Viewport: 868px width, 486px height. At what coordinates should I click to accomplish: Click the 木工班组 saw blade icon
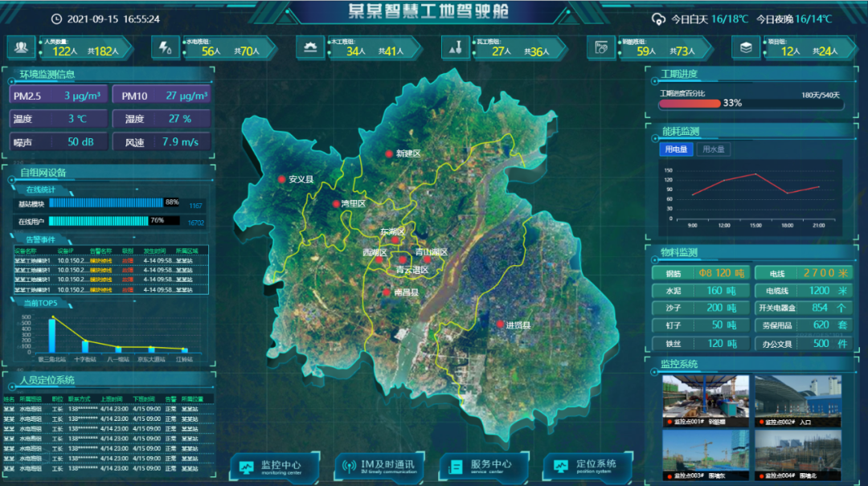click(310, 47)
